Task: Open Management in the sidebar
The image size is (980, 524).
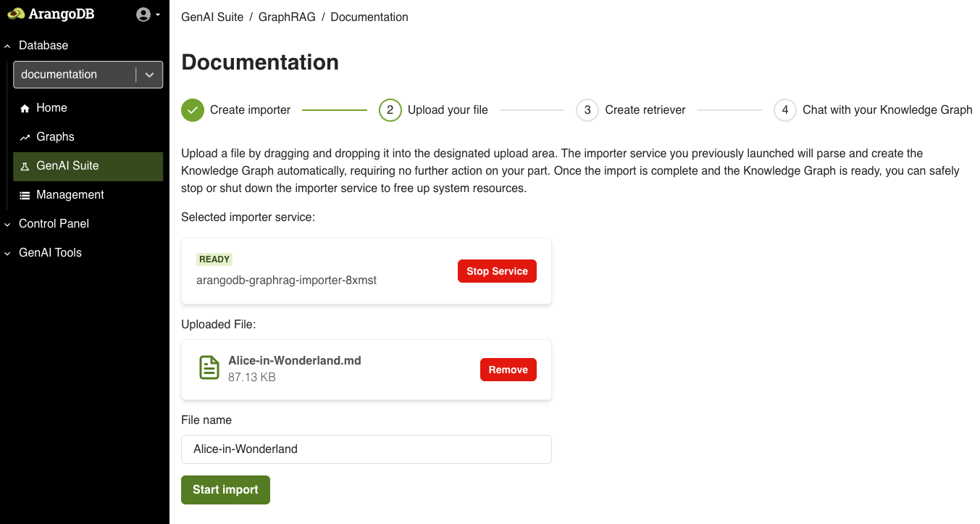Action: click(x=88, y=195)
